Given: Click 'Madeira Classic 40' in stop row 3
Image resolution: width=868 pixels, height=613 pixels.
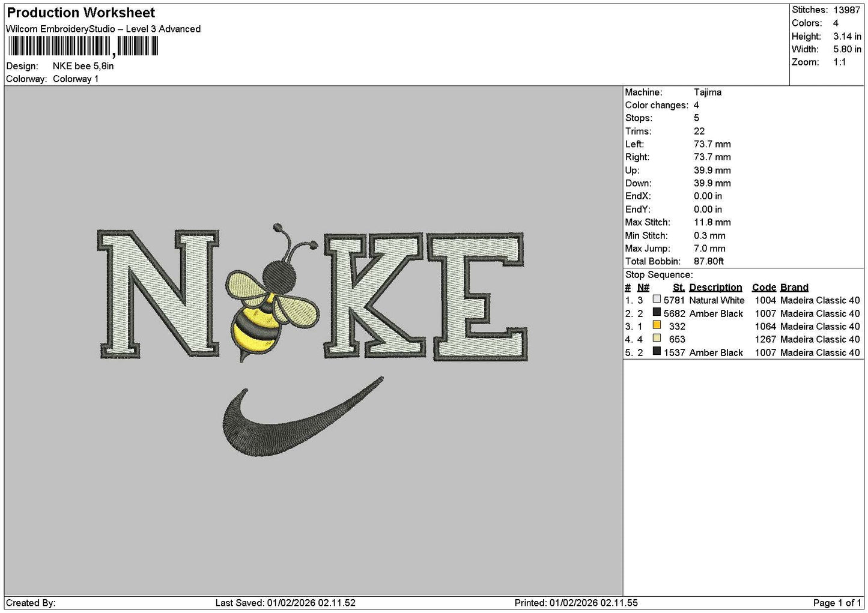Looking at the screenshot, I should 820,326.
